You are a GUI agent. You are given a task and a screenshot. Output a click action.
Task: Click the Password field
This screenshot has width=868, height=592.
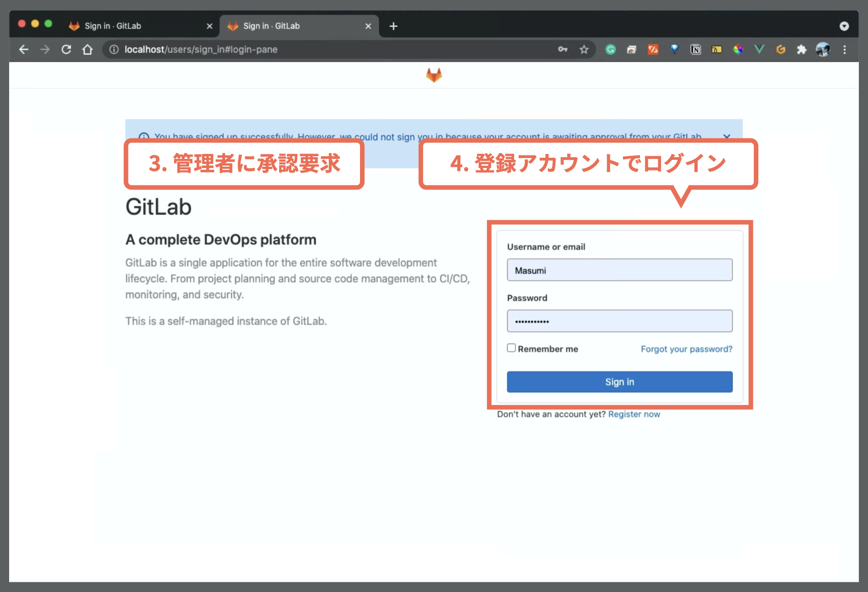point(619,321)
